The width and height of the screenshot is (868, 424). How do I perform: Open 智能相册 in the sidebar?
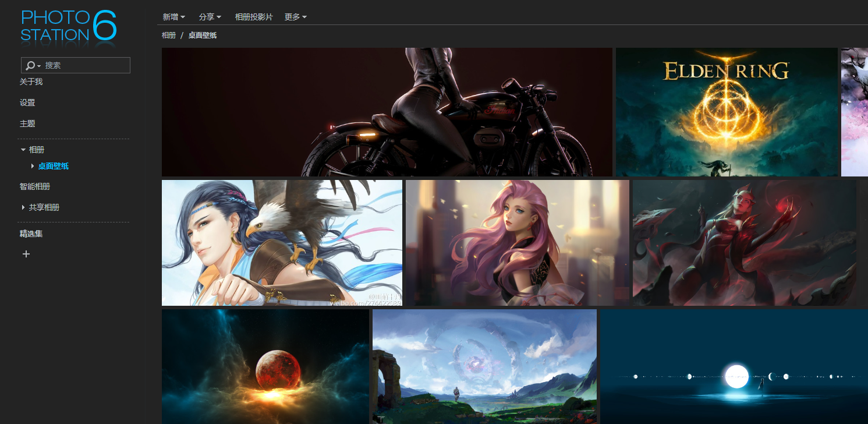tap(35, 187)
